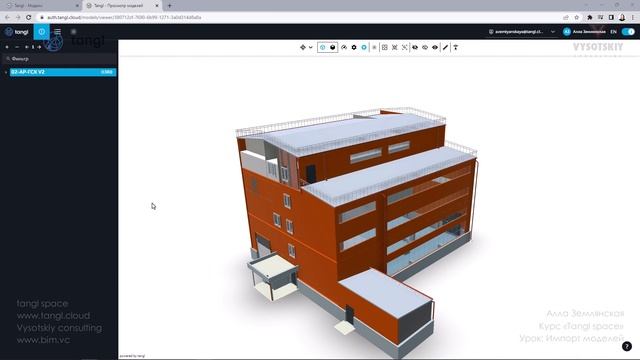Go back in browser history
The height and width of the screenshot is (360, 640).
point(7,18)
